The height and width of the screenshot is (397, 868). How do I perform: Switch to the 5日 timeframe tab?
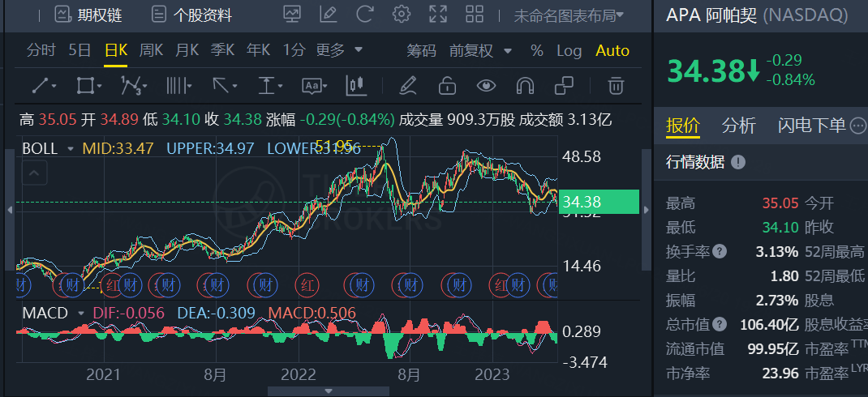[79, 50]
